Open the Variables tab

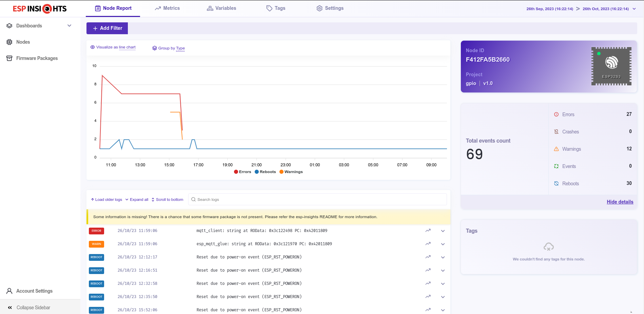pos(221,8)
